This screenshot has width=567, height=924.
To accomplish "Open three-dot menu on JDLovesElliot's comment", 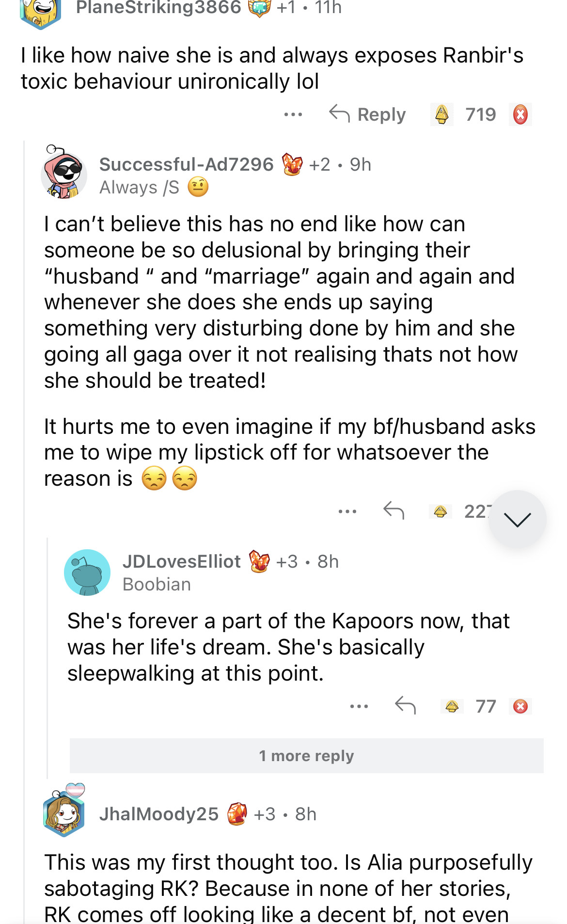I will pyautogui.click(x=359, y=706).
